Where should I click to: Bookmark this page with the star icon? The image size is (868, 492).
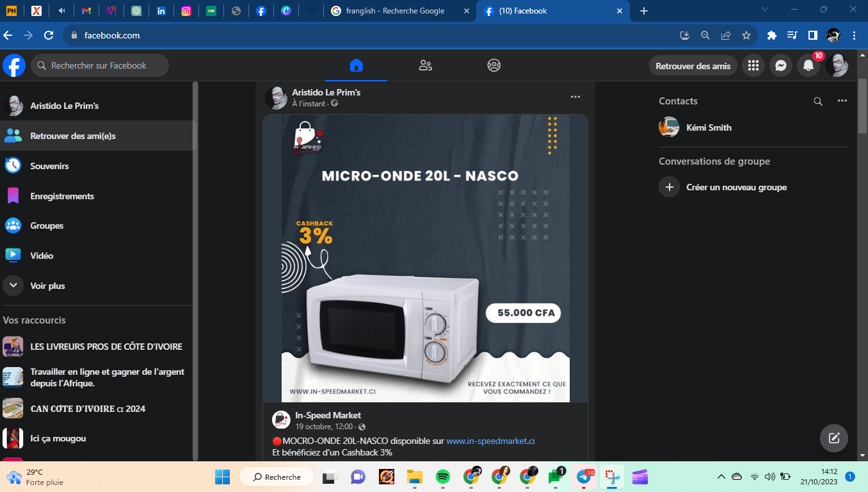pos(746,35)
